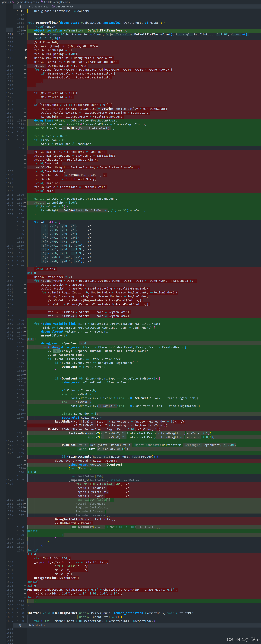Screen dimensions: 261x644
Task: Click the DEBUGInteract symbol cube icon
Action: click(53, 6)
